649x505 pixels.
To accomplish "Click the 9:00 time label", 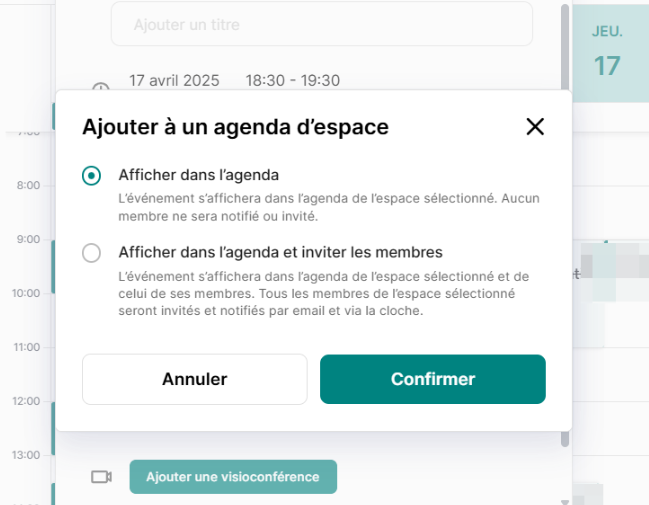I will [28, 239].
